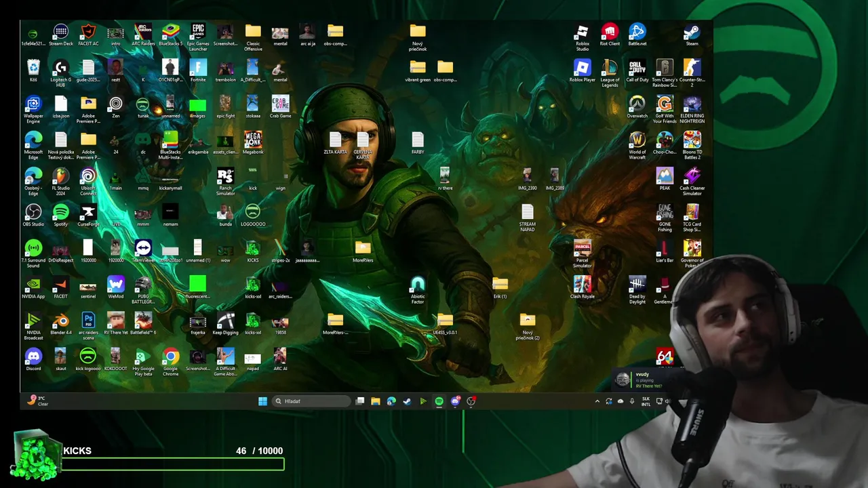Select the vibrant green folder

(x=418, y=71)
